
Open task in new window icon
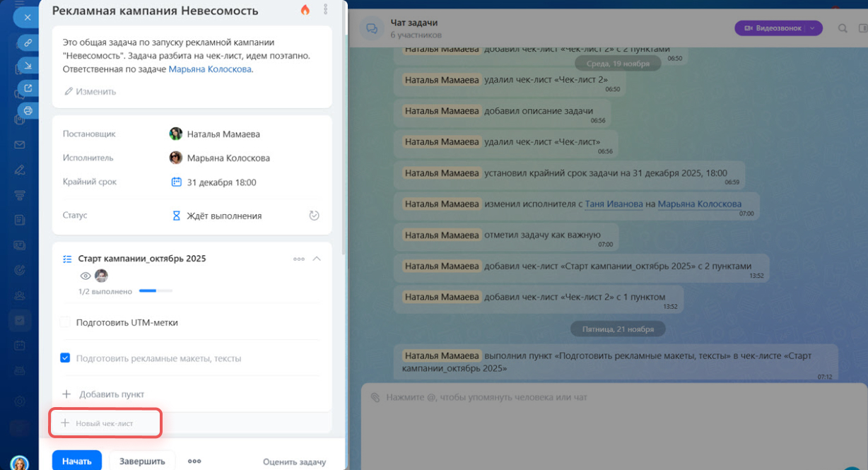coord(28,88)
